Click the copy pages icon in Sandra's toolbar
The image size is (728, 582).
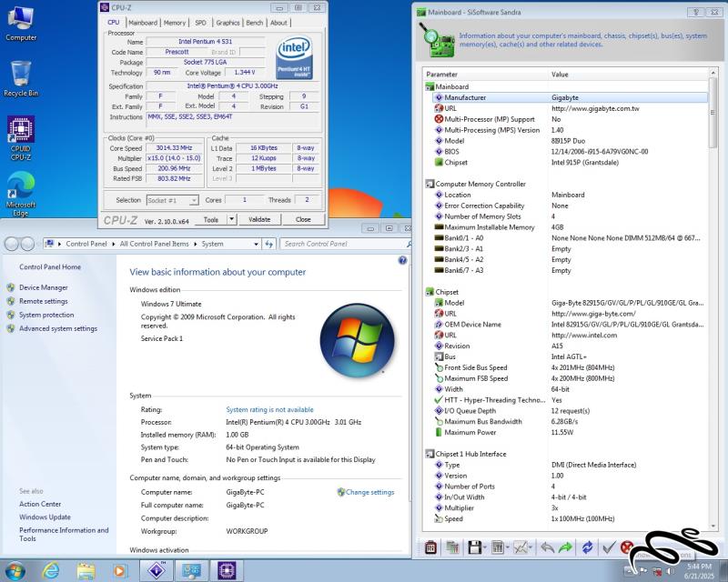point(452,547)
